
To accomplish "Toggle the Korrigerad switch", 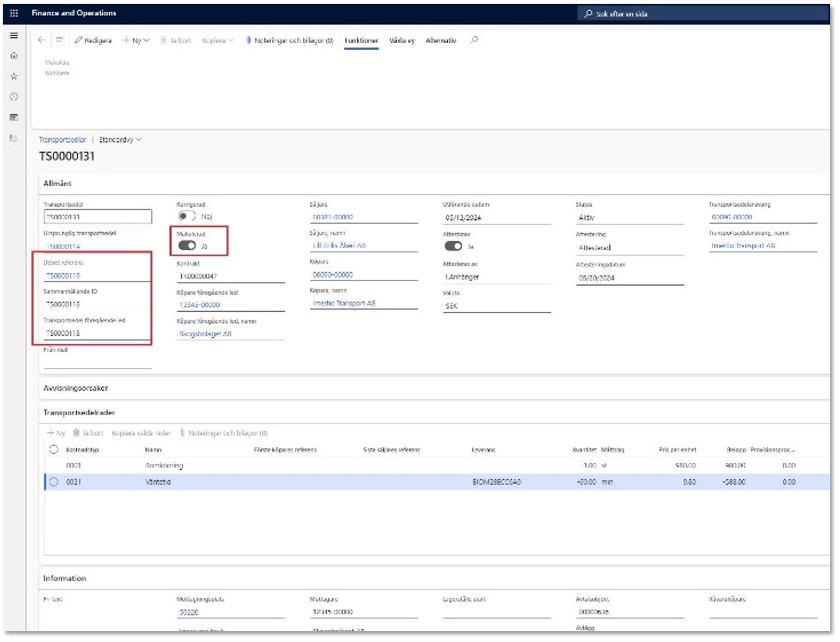I will pyautogui.click(x=187, y=216).
